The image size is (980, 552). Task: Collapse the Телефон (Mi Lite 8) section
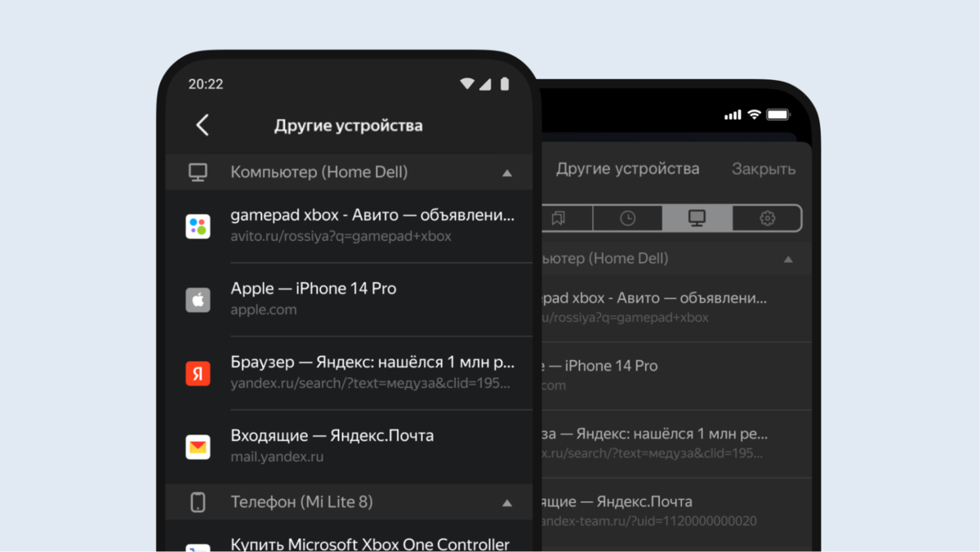[507, 503]
